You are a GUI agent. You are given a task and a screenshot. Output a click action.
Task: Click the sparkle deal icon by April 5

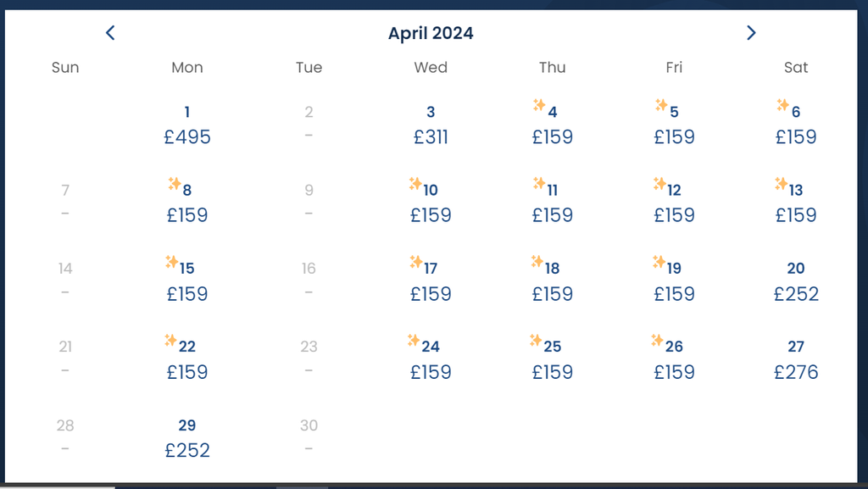coord(660,105)
